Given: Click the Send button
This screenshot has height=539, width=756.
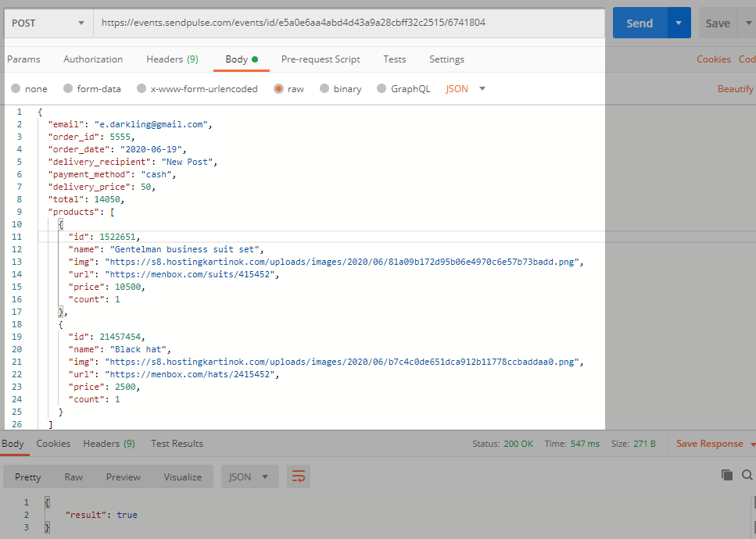Looking at the screenshot, I should pos(640,23).
